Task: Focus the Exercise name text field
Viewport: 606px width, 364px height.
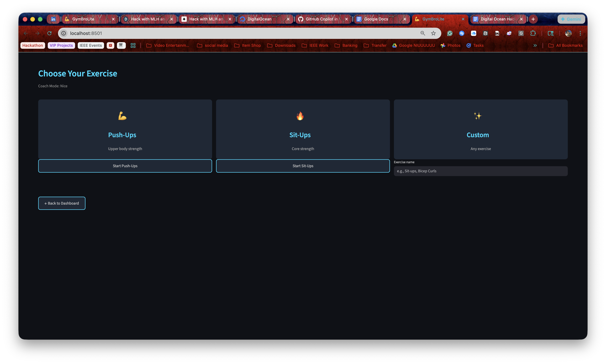Action: 480,171
